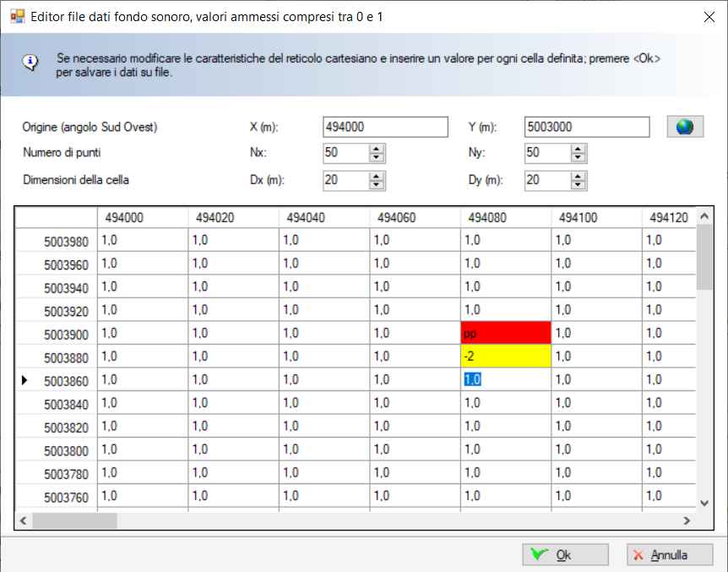
Task: Click vertical scrollbar down arrow
Action: point(705,503)
